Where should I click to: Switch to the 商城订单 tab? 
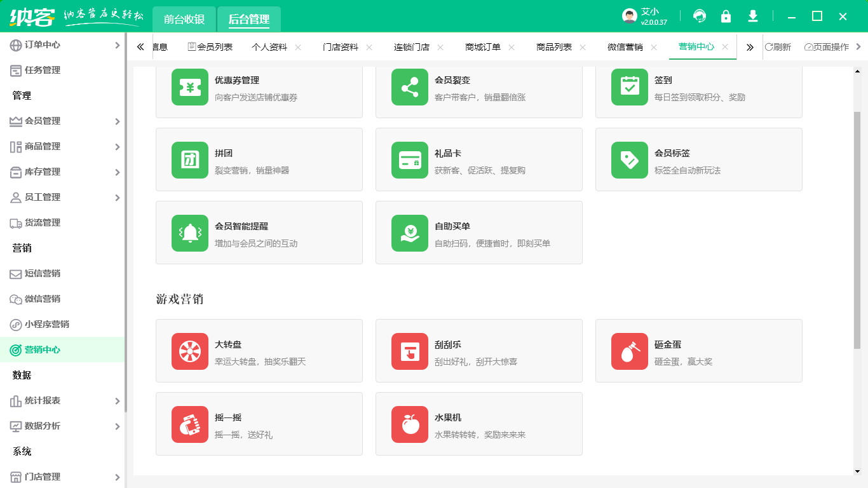483,47
